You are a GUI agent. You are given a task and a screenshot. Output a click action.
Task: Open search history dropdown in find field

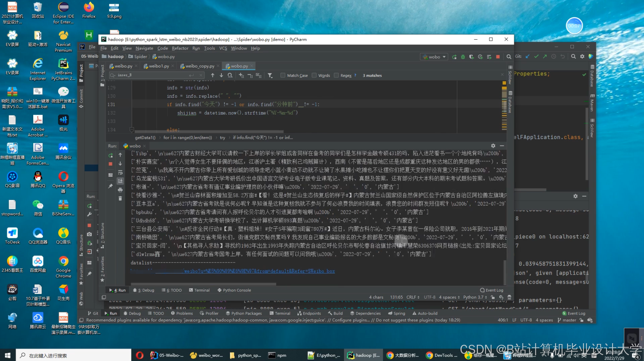113,75
